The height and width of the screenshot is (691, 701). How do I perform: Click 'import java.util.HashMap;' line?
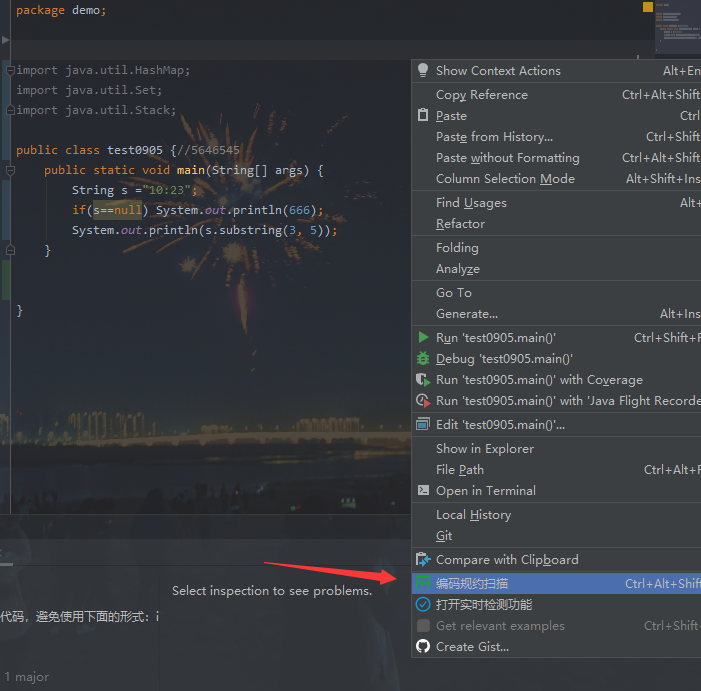coord(103,70)
